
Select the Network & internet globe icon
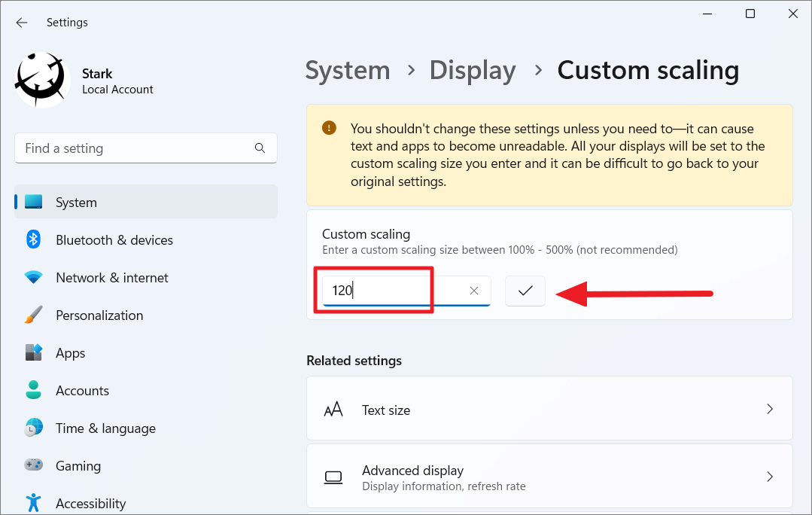click(x=33, y=277)
